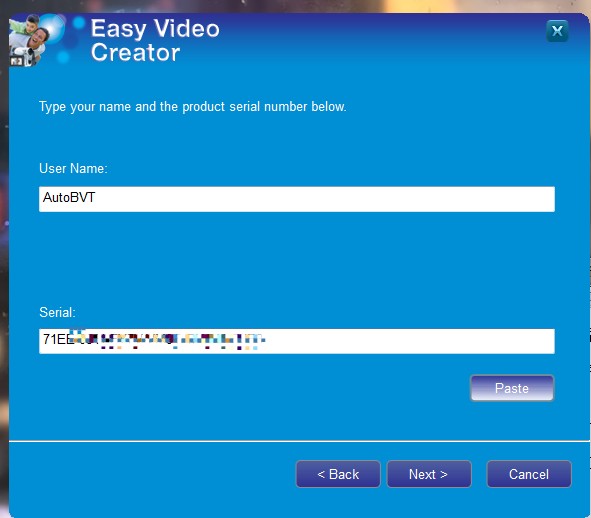Cancel the installation wizard

[x=529, y=474]
